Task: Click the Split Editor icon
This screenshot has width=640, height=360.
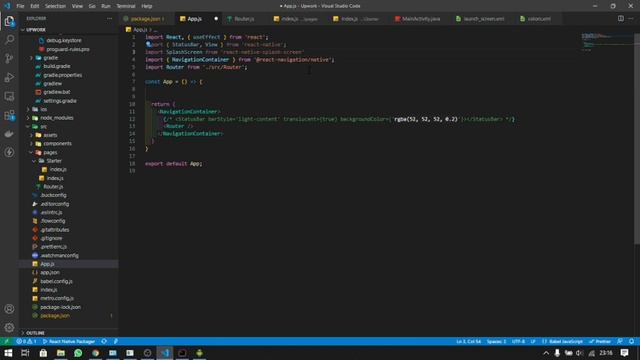Action: [x=620, y=18]
